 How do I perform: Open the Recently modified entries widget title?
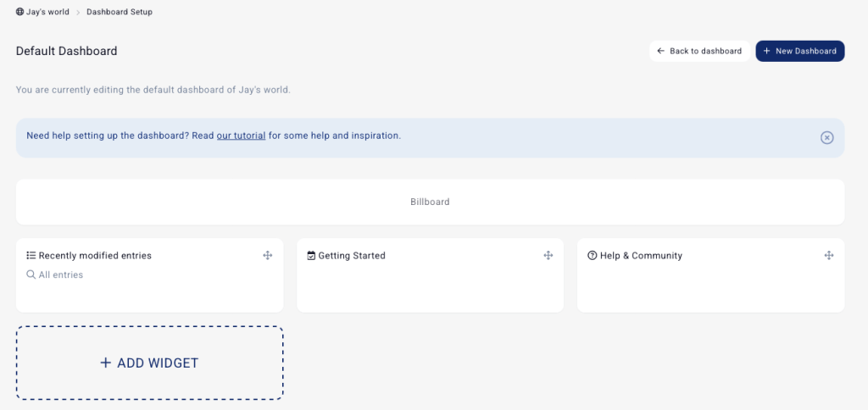point(95,256)
